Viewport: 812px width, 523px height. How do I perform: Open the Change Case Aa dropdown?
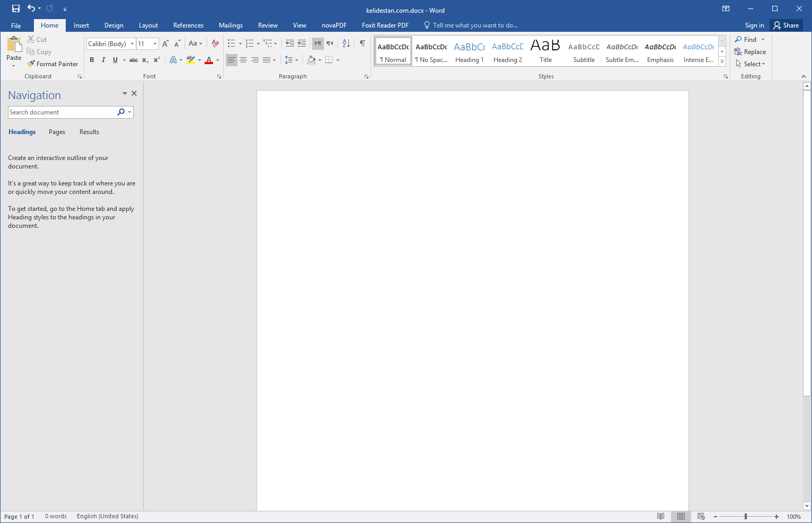point(195,43)
